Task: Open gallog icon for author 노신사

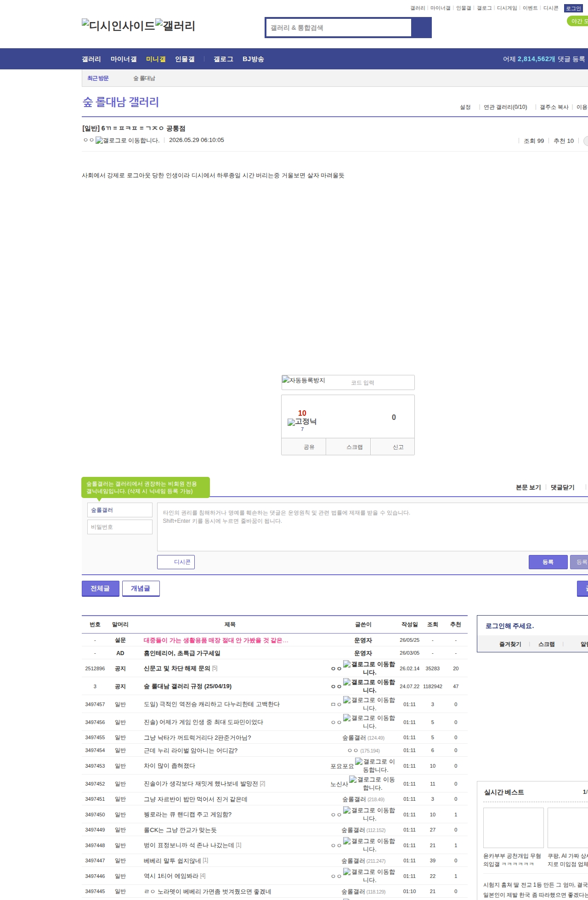Action: (372, 783)
